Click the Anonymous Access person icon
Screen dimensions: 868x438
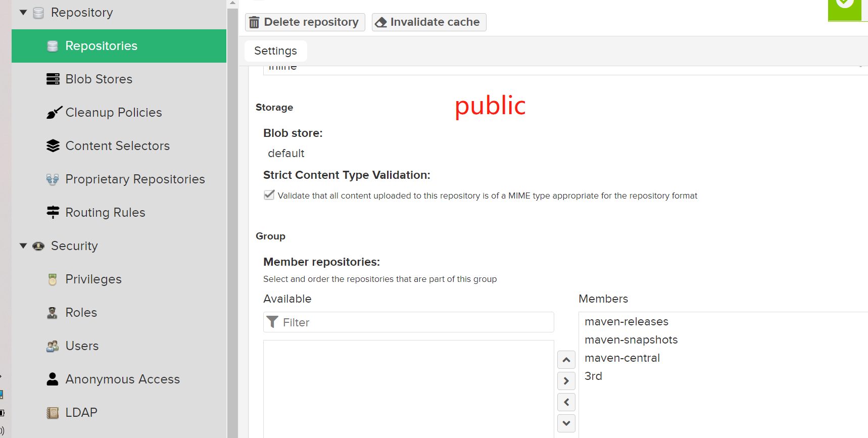53,379
